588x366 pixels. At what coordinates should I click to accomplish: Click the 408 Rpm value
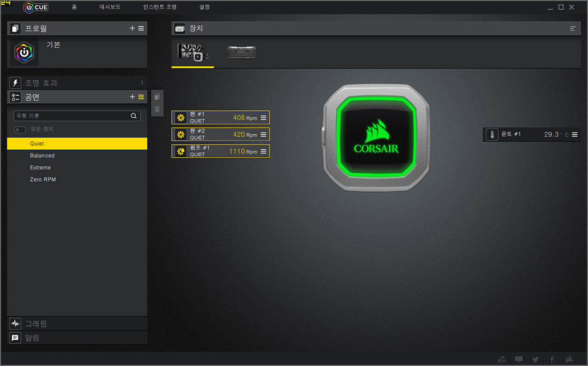pyautogui.click(x=245, y=118)
